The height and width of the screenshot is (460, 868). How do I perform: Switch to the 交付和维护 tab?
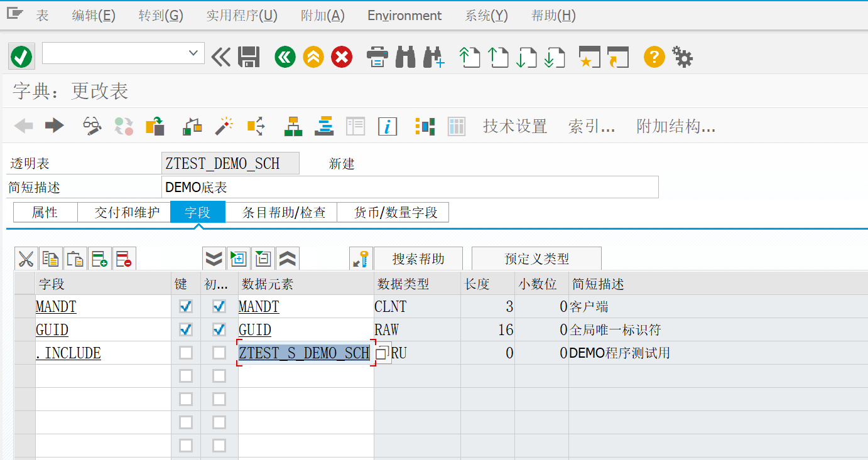(x=124, y=212)
